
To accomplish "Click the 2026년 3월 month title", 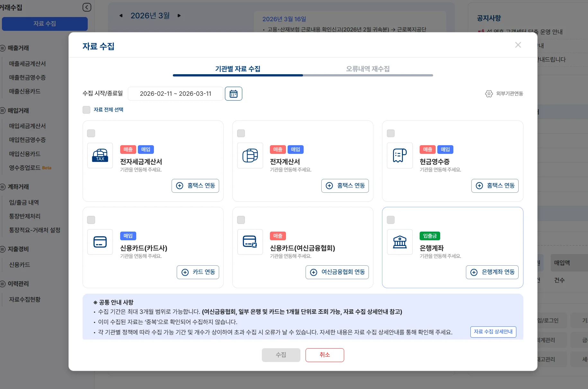I will (150, 16).
